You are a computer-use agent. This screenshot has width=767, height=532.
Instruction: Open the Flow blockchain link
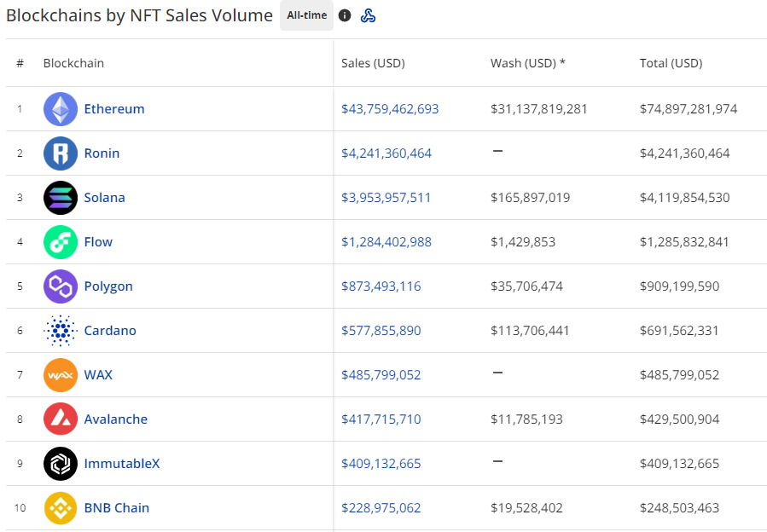point(98,242)
